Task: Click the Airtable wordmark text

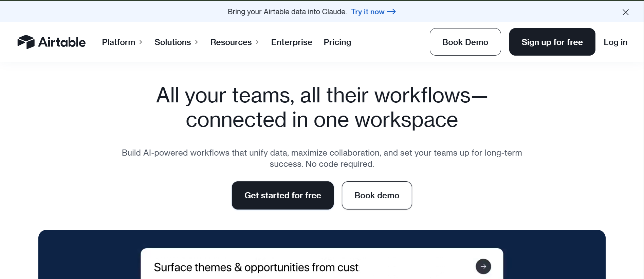Action: tap(62, 42)
